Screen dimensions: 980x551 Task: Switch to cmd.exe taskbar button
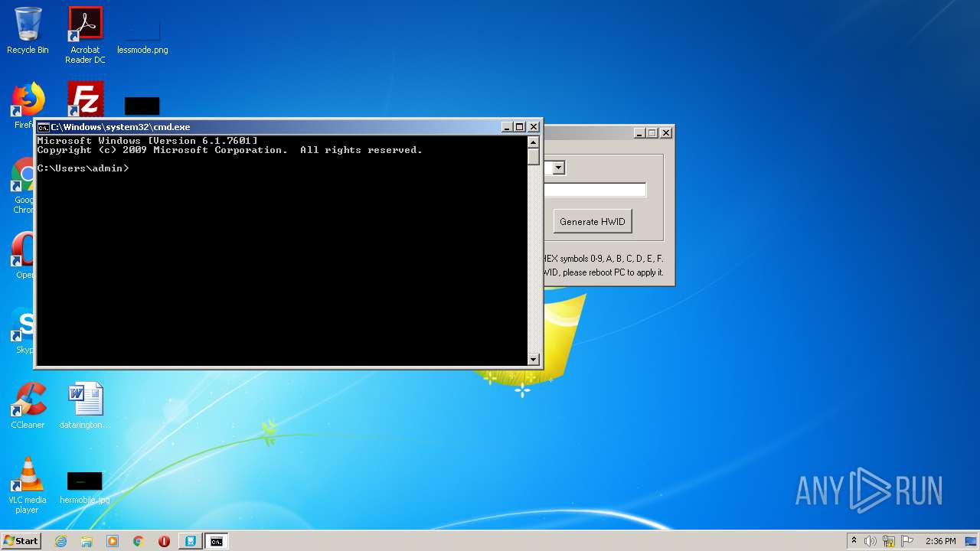[x=217, y=541]
